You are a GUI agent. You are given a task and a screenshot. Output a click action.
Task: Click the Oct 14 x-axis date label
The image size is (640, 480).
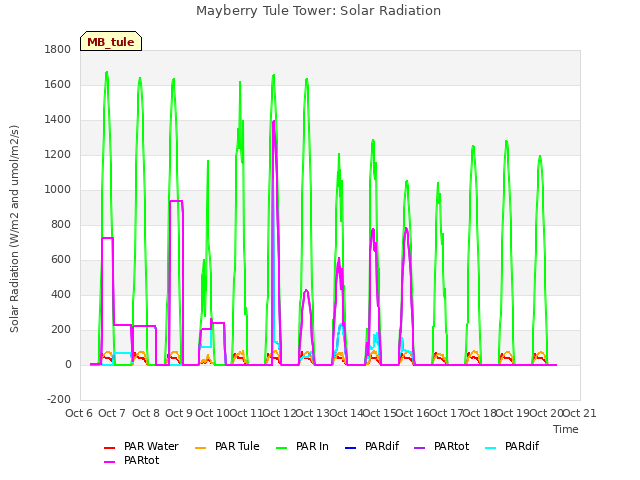346,413
